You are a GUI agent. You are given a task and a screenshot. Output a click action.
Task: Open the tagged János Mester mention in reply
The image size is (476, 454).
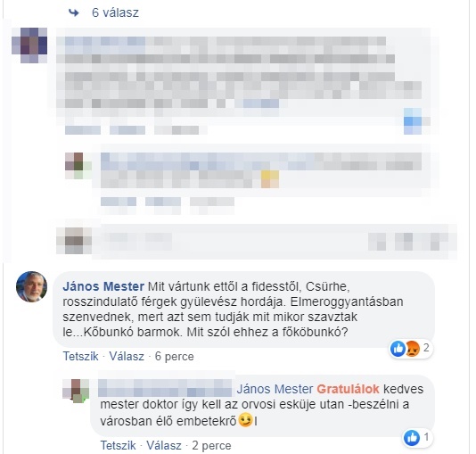coord(275,389)
